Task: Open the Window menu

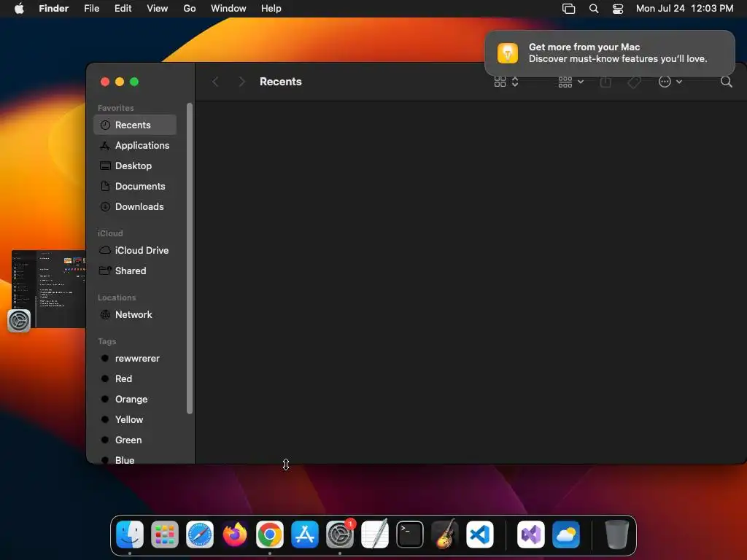Action: (228, 9)
